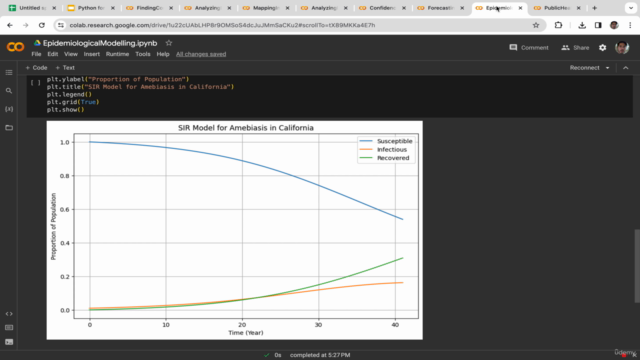
Task: Switch to the Confidence tab
Action: [x=382, y=8]
